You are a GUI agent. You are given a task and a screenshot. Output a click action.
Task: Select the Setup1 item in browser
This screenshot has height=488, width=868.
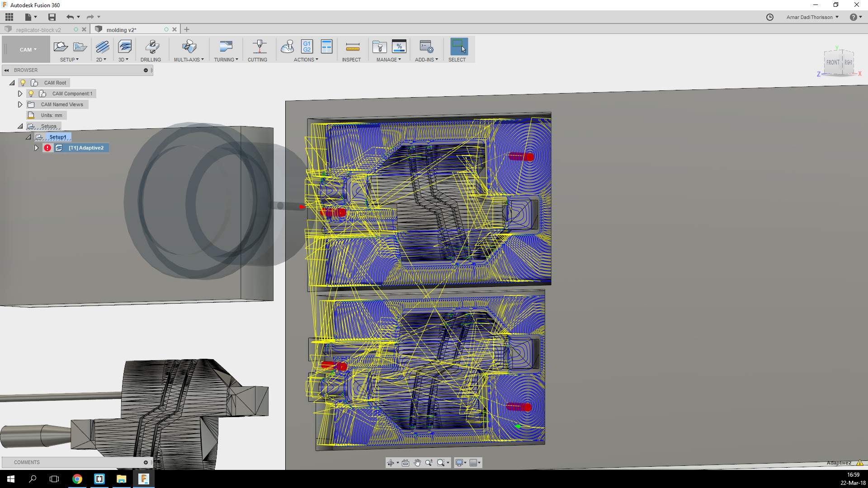(58, 137)
